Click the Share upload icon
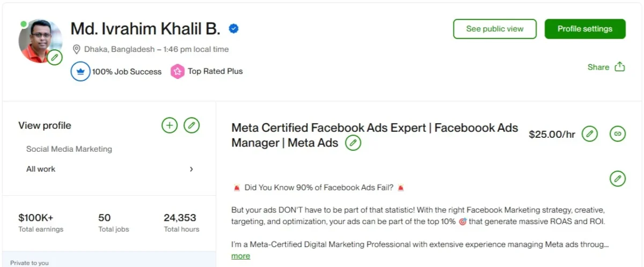Screen dimensions: 644x267 pos(620,67)
